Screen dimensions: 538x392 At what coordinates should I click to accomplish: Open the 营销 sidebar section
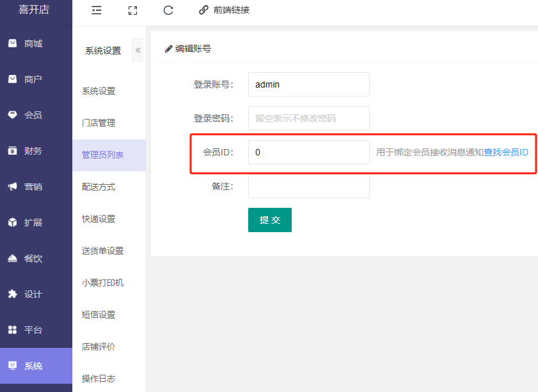click(x=36, y=187)
